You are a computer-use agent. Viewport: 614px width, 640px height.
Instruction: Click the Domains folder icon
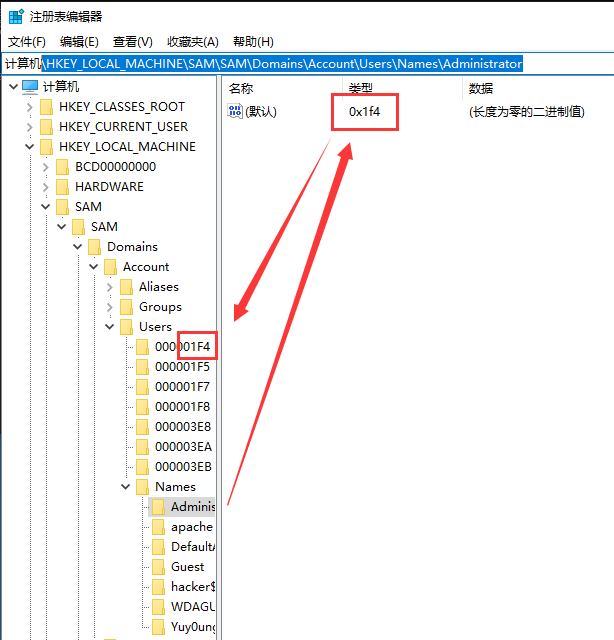(x=94, y=247)
